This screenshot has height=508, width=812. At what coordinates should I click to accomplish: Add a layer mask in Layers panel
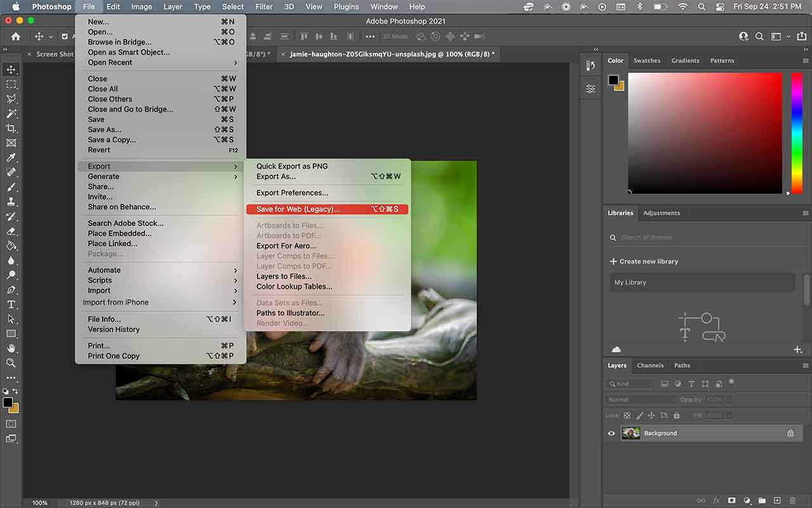(731, 500)
